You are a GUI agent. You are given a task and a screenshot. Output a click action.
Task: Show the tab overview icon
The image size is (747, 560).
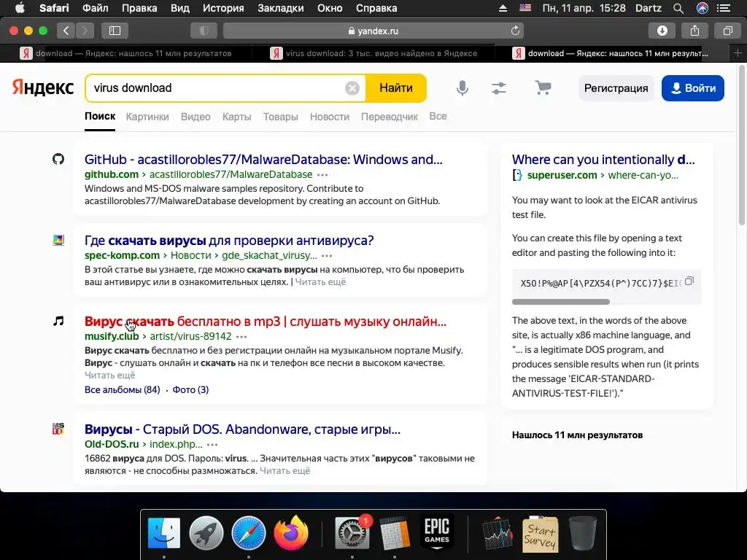pyautogui.click(x=727, y=31)
